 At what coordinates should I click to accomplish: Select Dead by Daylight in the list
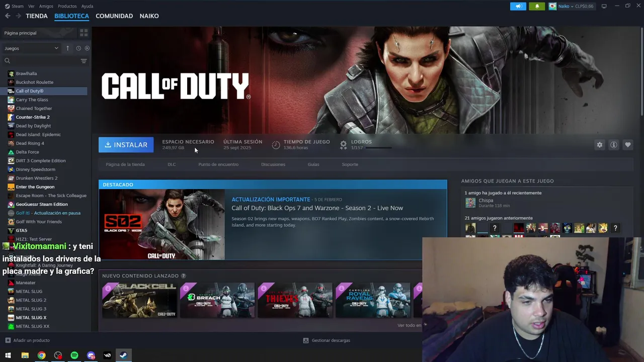pos(33,126)
